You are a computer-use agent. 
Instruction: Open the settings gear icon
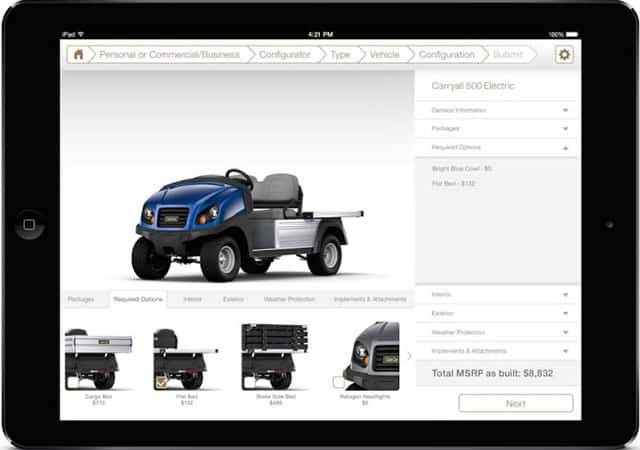(564, 54)
